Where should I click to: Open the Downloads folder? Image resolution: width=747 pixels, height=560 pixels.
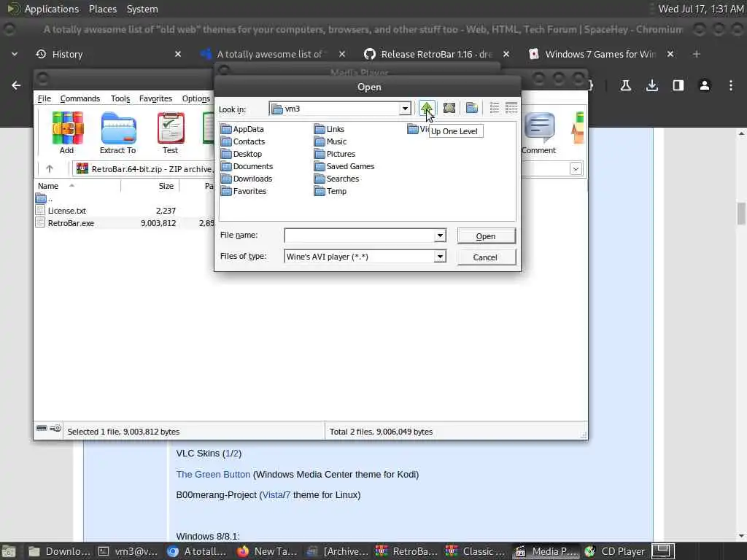click(247, 179)
